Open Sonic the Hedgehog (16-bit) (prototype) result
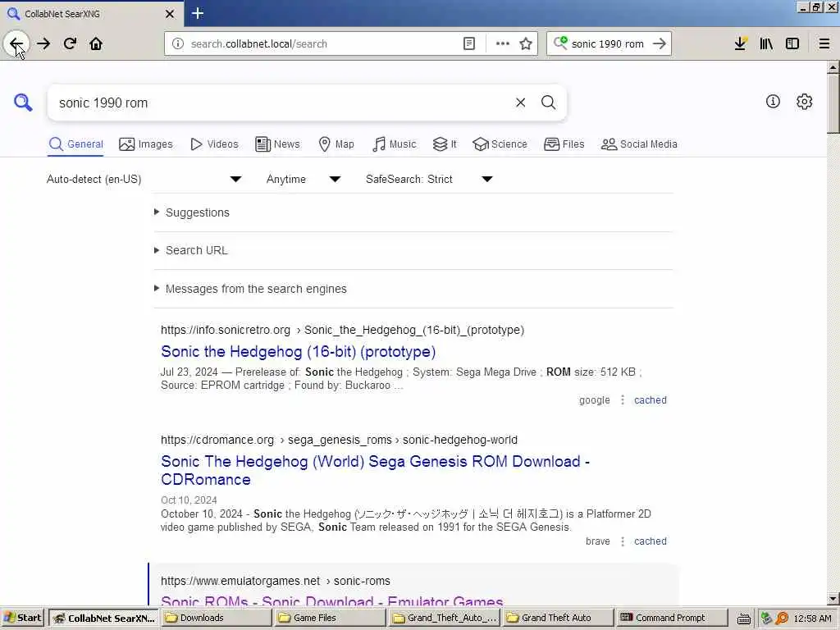The width and height of the screenshot is (840, 630). [299, 351]
